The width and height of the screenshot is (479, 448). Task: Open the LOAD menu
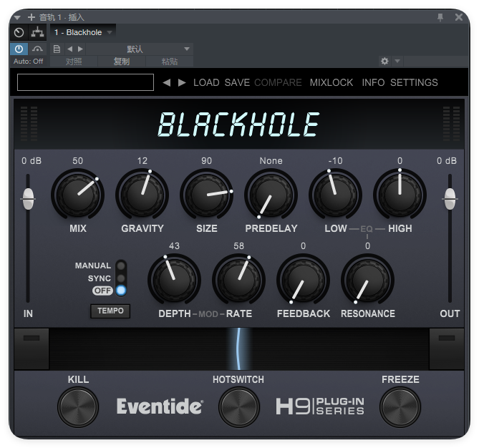tap(206, 82)
